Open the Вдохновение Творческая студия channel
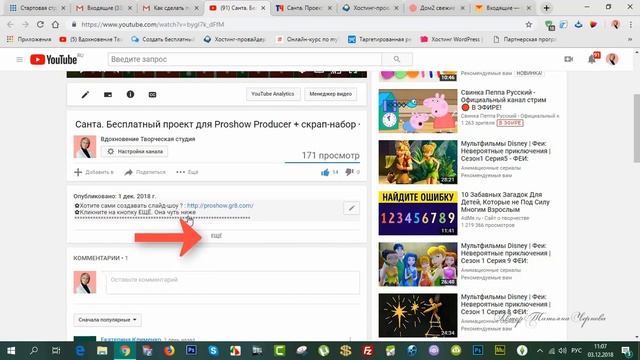The height and width of the screenshot is (360, 640). click(148, 139)
